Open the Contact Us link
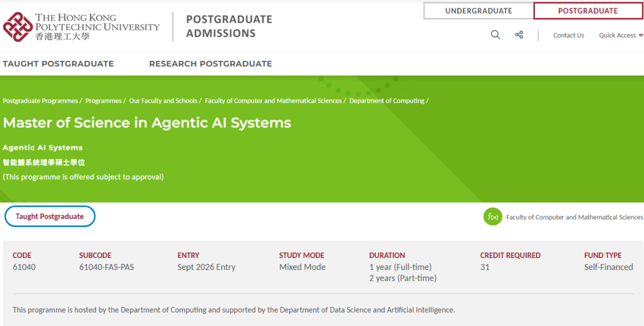Image resolution: width=644 pixels, height=326 pixels. click(568, 36)
